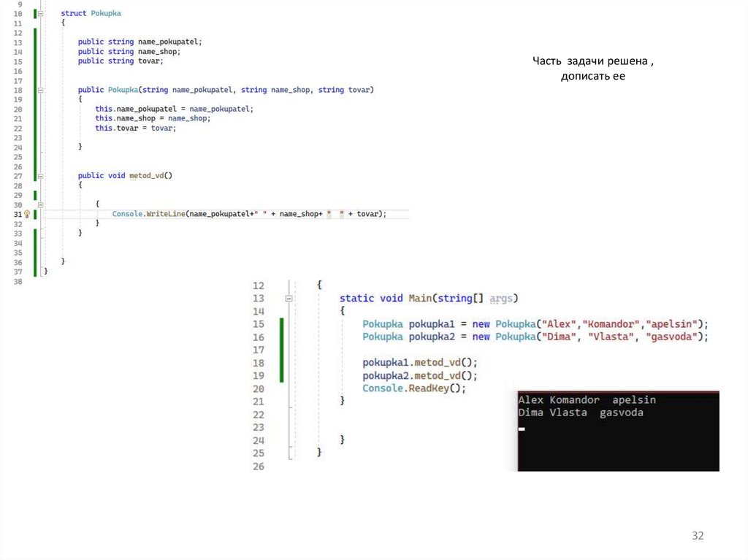Image resolution: width=748 pixels, height=560 pixels.
Task: Collapse the static void Main method
Action: (x=289, y=299)
